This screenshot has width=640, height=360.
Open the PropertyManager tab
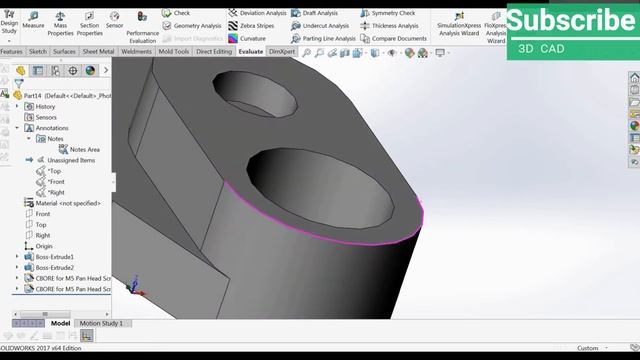tap(38, 71)
